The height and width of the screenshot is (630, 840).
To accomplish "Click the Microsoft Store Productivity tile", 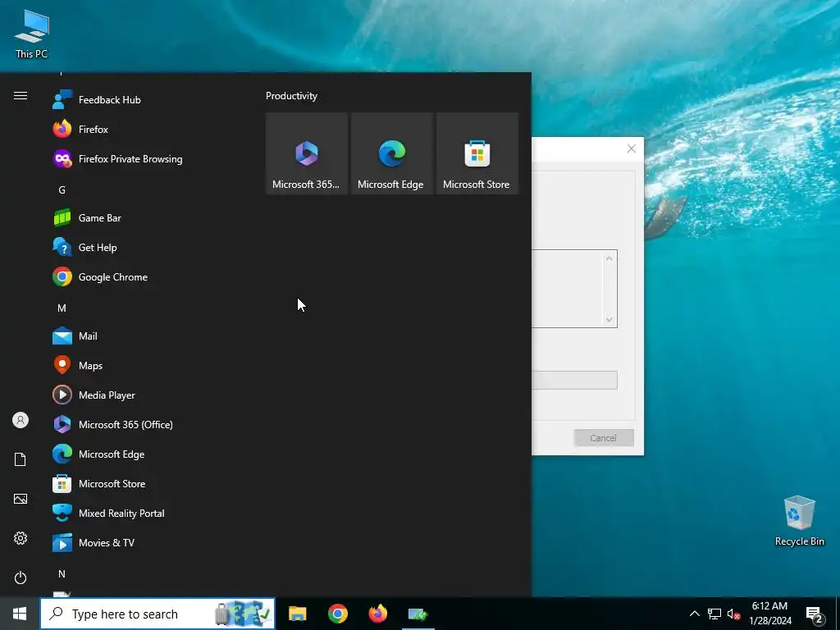I will pos(477,153).
